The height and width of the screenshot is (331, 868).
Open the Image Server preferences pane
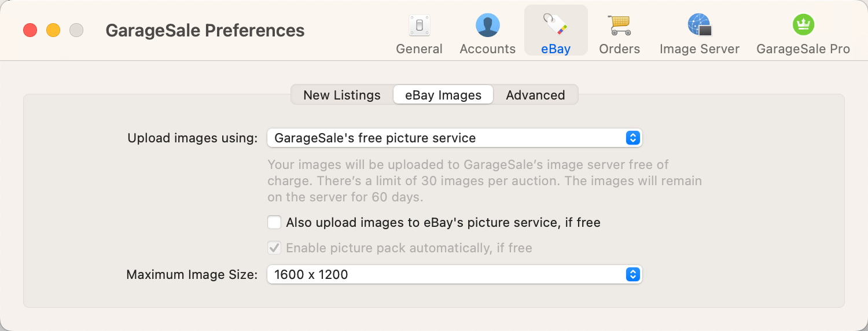(x=699, y=34)
